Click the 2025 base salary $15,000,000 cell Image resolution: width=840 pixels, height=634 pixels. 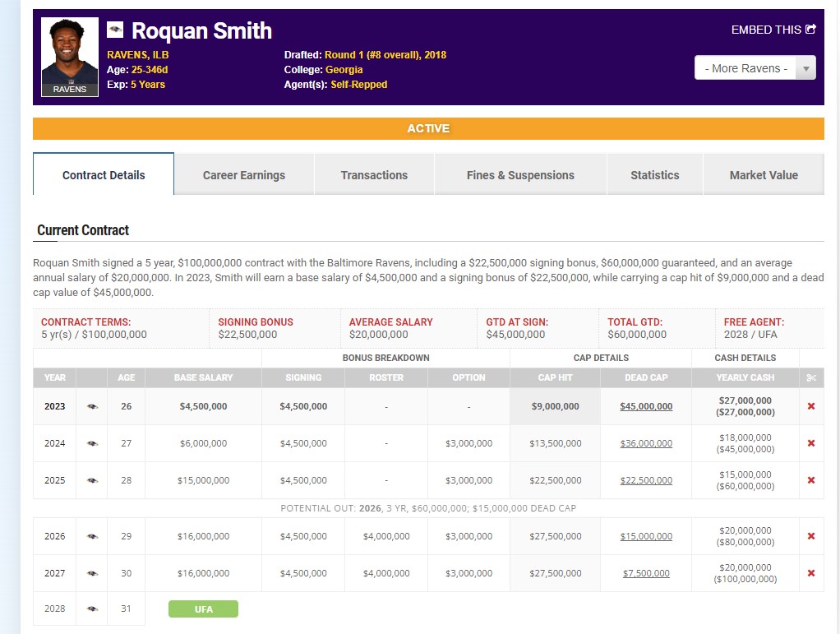(x=204, y=480)
